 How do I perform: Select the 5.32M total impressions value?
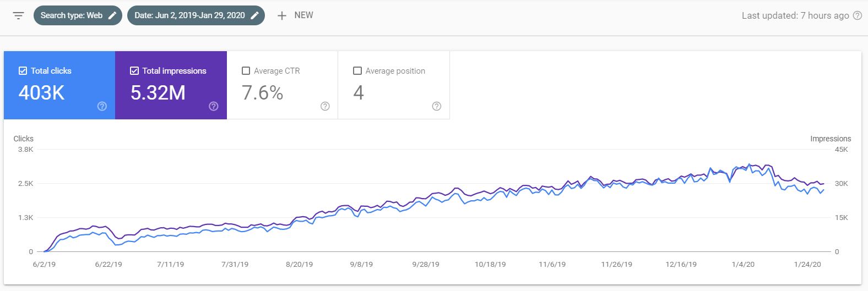(158, 93)
